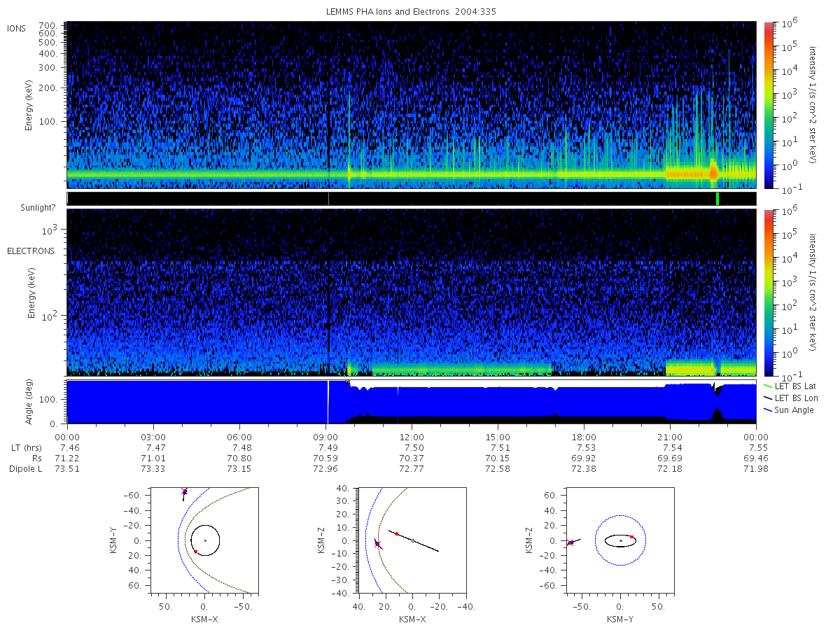Click the Dipole L value 73.51
The image size is (840, 630).
coord(67,468)
